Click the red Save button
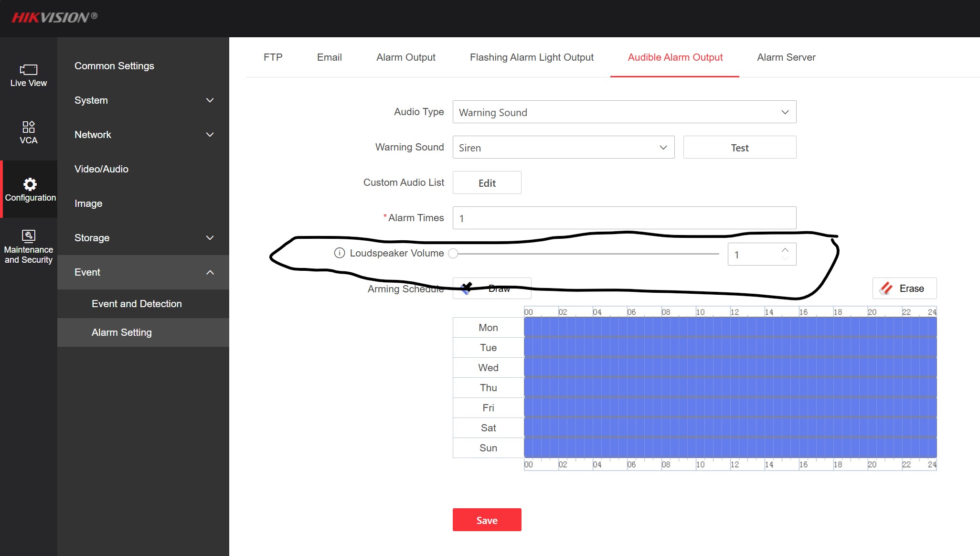Viewport: 980px width, 556px height. click(x=487, y=520)
